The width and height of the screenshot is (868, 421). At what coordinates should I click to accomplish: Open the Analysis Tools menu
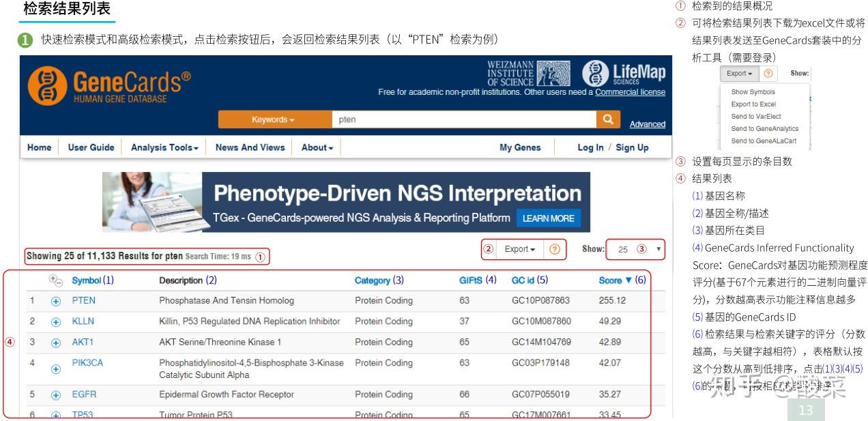[x=164, y=147]
